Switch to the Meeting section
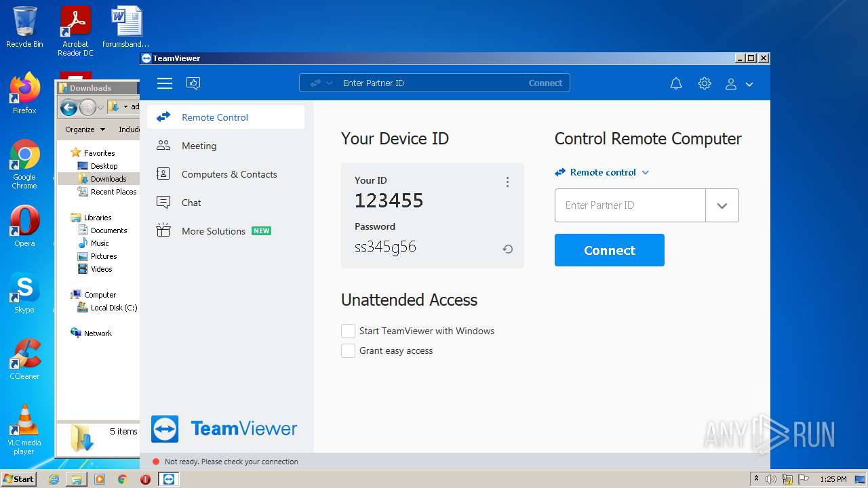This screenshot has height=488, width=868. pyautogui.click(x=226, y=146)
